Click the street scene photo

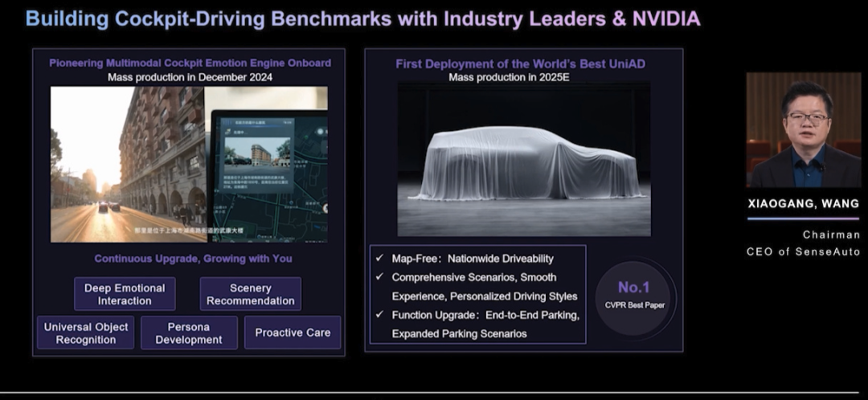pyautogui.click(x=129, y=165)
